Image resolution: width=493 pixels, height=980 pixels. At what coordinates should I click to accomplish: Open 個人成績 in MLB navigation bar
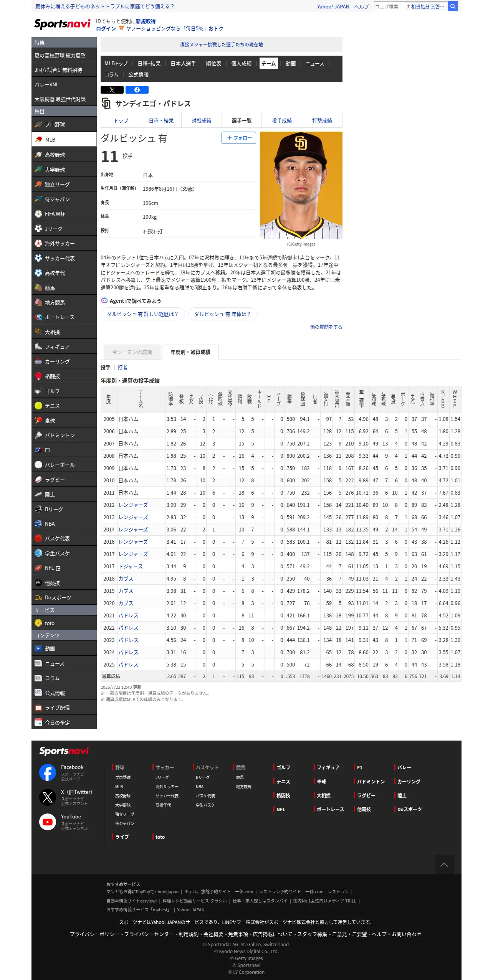pyautogui.click(x=242, y=63)
